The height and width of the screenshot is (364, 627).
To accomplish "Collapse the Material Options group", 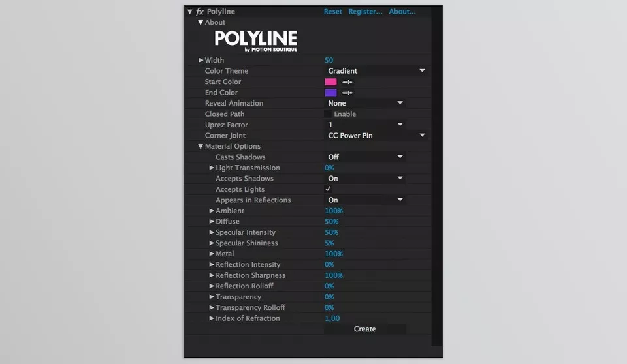I will point(201,146).
